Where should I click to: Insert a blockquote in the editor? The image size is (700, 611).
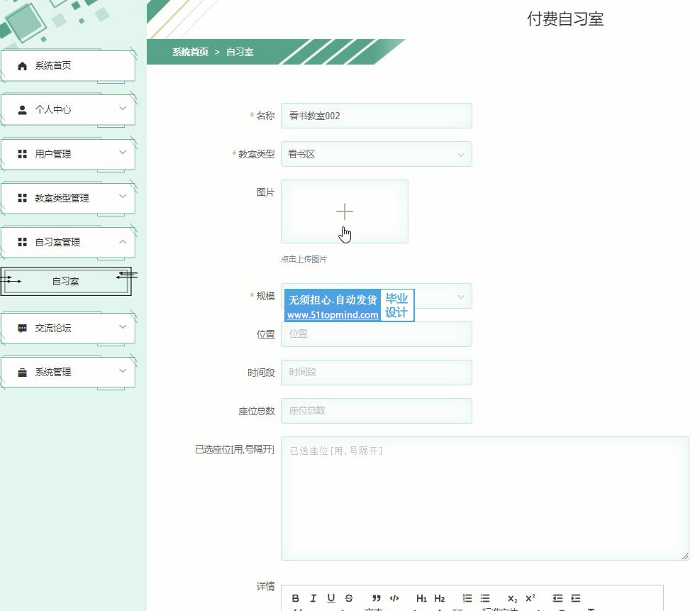pyautogui.click(x=377, y=598)
